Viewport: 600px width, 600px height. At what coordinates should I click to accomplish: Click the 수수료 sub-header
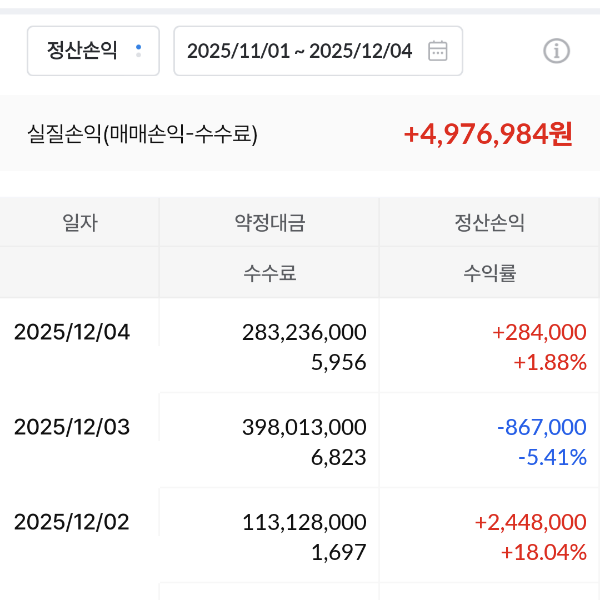(x=269, y=272)
